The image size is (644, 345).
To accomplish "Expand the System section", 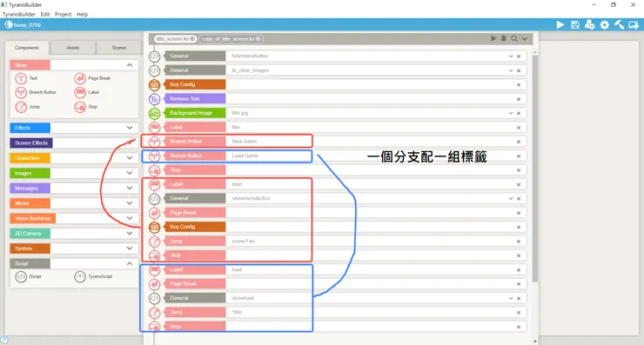I will [130, 249].
